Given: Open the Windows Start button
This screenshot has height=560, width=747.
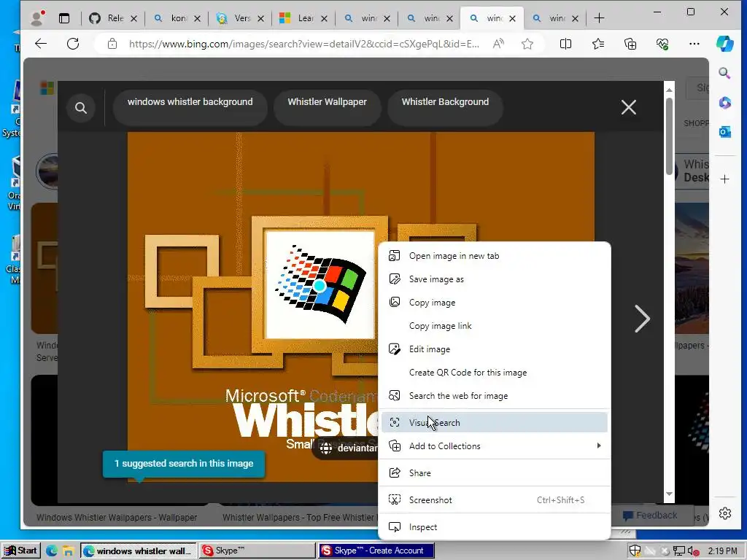Looking at the screenshot, I should coord(20,551).
